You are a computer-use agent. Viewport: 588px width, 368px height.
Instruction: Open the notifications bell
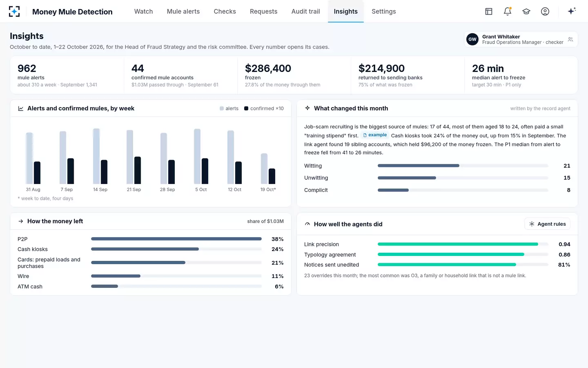508,11
